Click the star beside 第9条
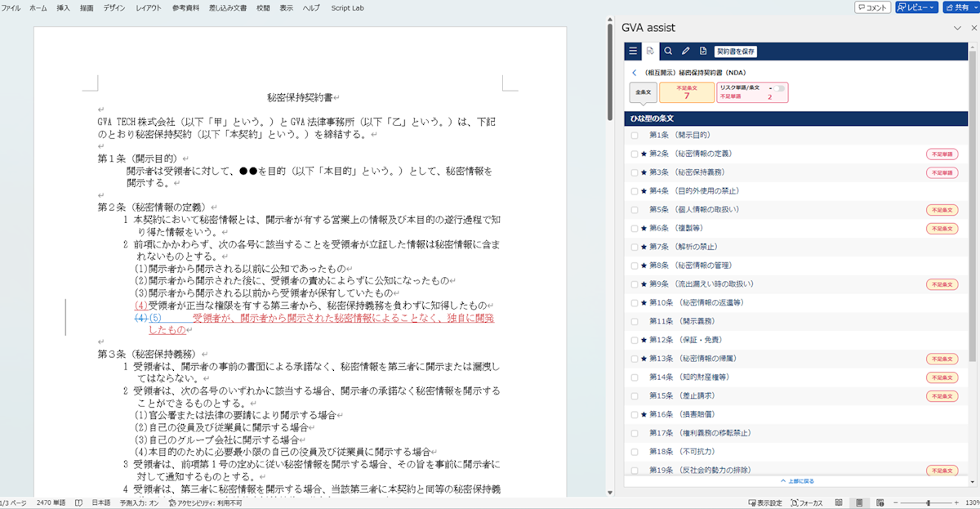This screenshot has width=980, height=509. tap(644, 284)
